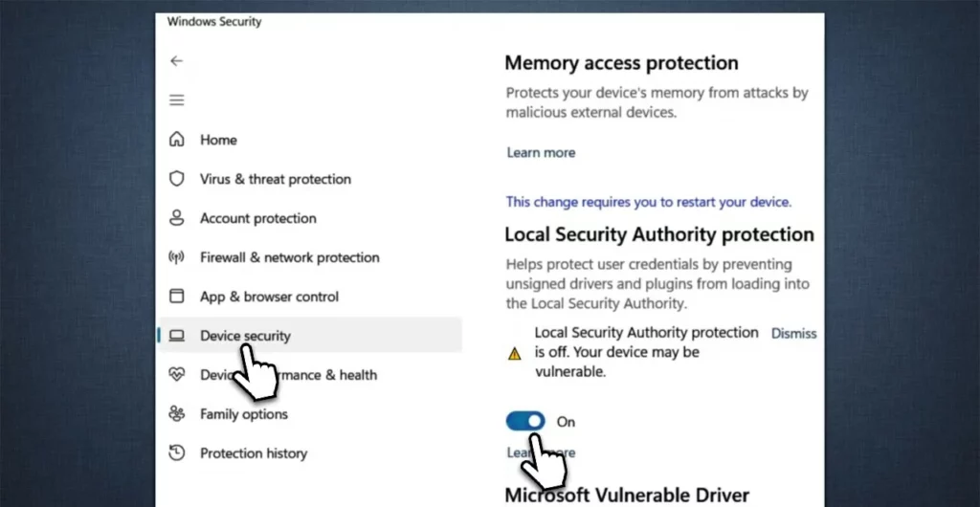Click the back arrow icon
980x507 pixels.
pos(176,60)
